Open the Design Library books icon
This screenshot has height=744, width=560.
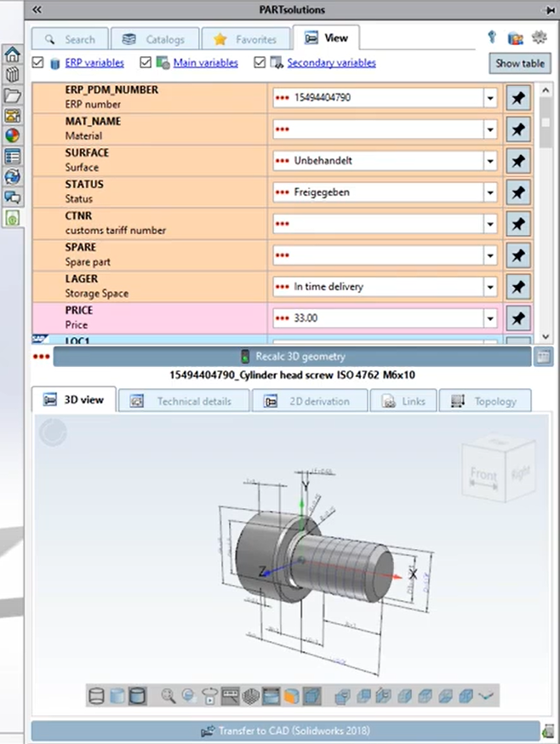(x=12, y=75)
